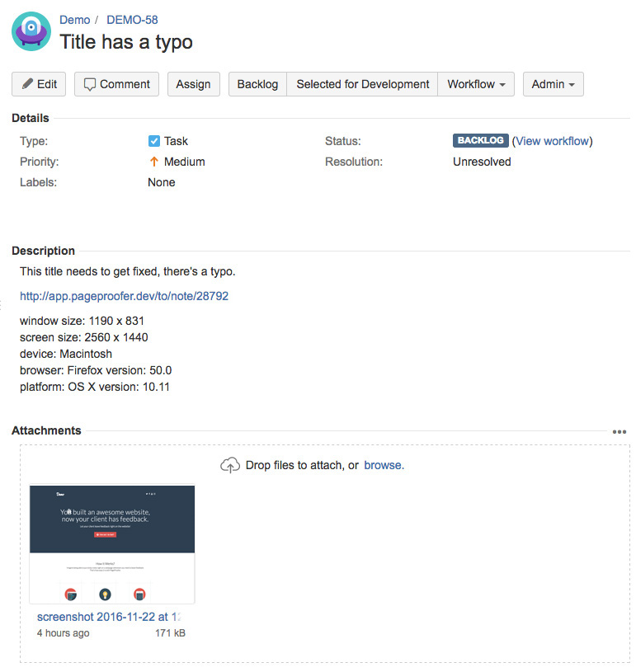The image size is (636, 672).
Task: Click the blue Task type checkbox icon
Action: pyautogui.click(x=153, y=141)
